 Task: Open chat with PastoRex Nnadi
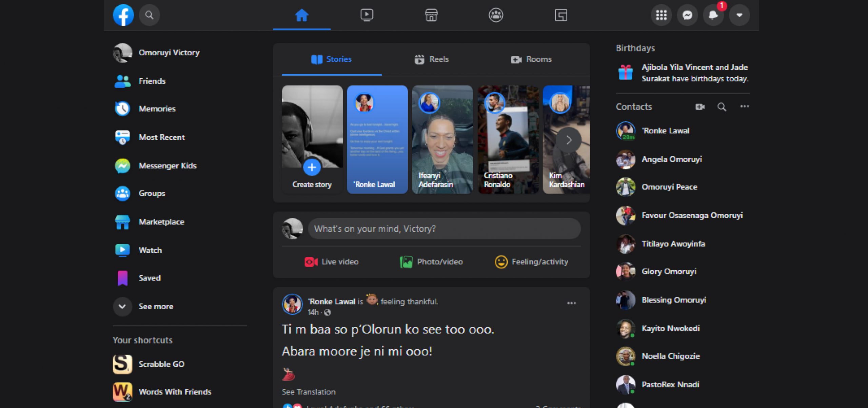(x=683, y=385)
